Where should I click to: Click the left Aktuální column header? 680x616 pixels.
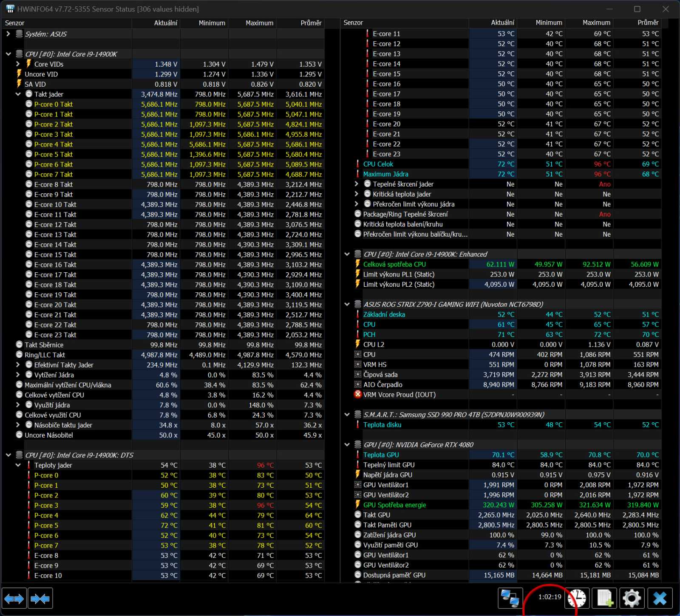[156, 23]
